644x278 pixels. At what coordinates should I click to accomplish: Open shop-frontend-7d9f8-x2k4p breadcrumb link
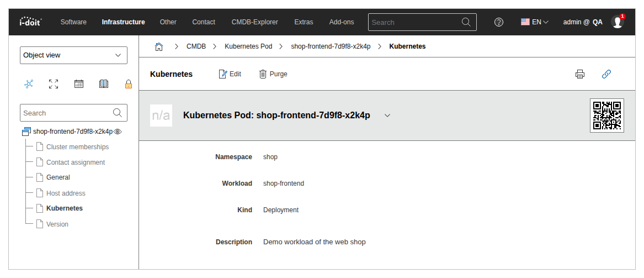tap(331, 46)
